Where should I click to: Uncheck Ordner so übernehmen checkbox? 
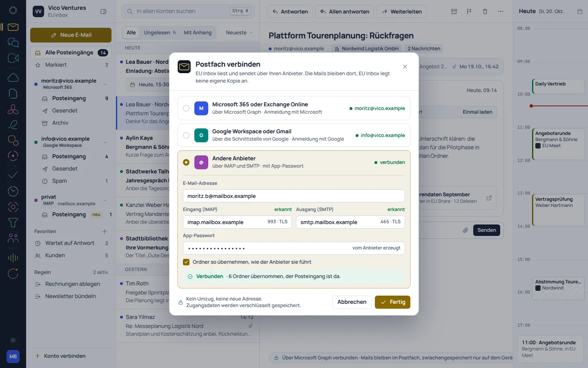pos(186,262)
